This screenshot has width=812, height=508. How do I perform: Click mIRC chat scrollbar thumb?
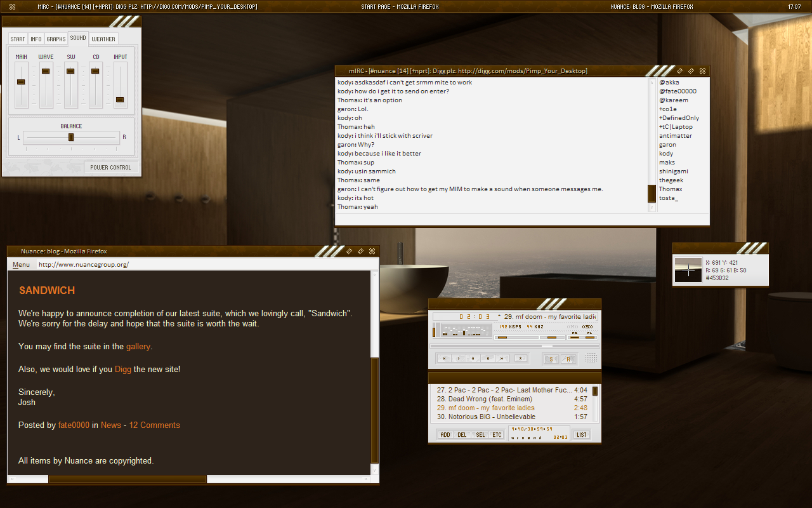point(652,194)
